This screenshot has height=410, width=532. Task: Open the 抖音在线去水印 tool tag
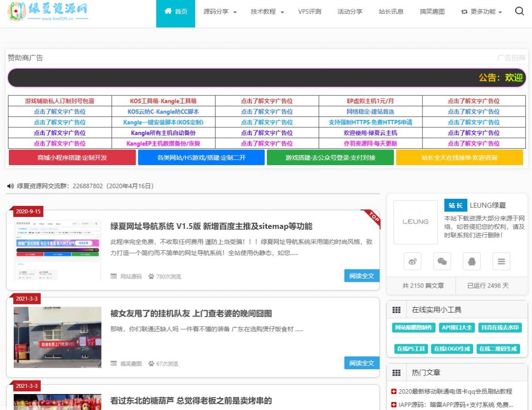tap(500, 327)
